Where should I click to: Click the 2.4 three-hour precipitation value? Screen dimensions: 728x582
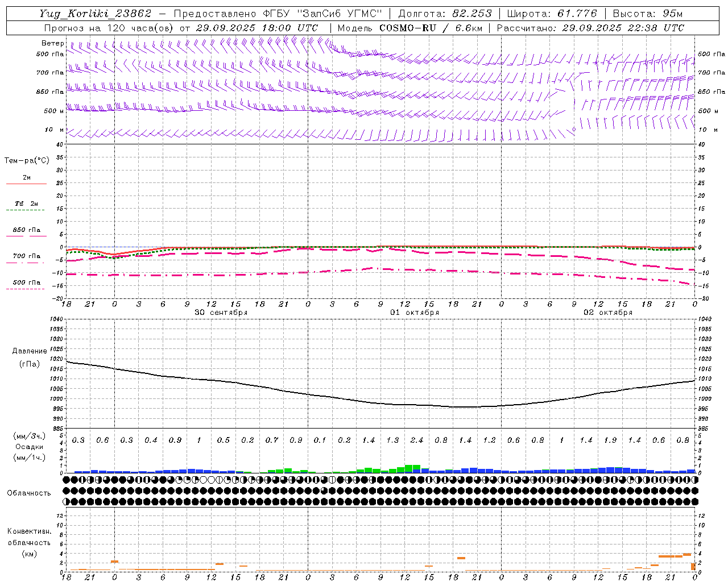pyautogui.click(x=417, y=440)
